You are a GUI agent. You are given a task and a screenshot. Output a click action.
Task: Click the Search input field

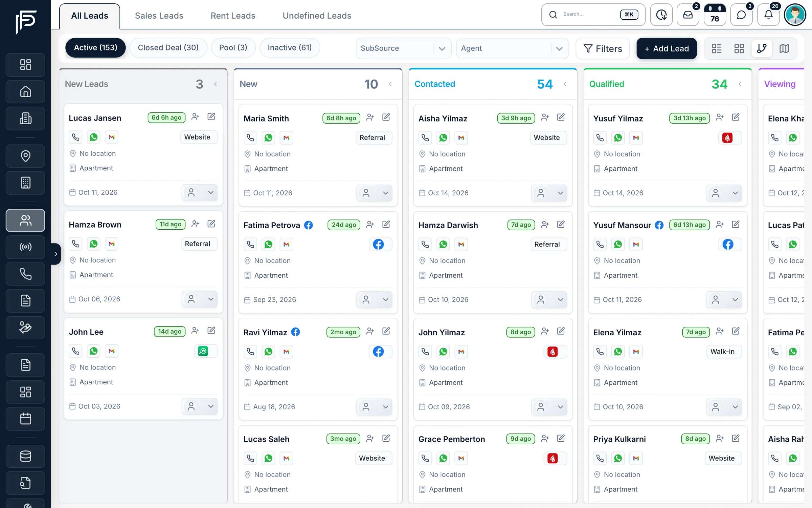pos(593,15)
